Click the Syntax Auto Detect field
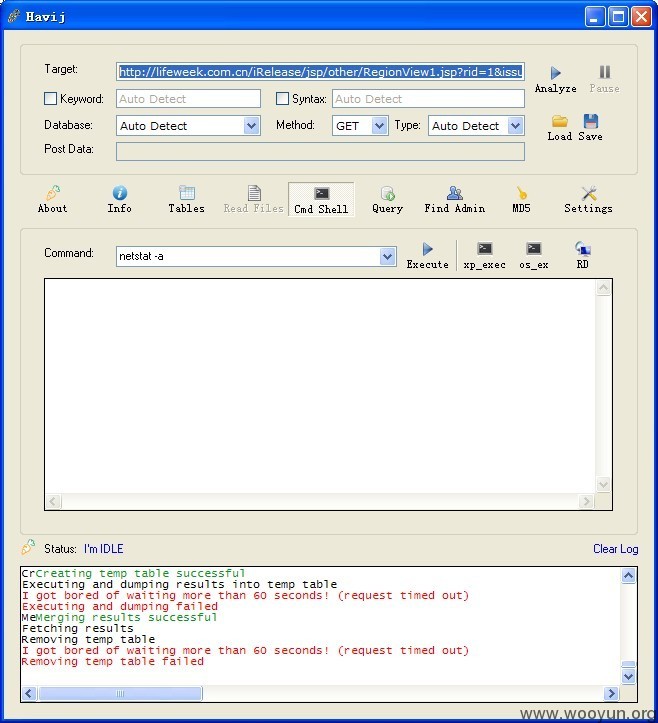 pyautogui.click(x=428, y=99)
